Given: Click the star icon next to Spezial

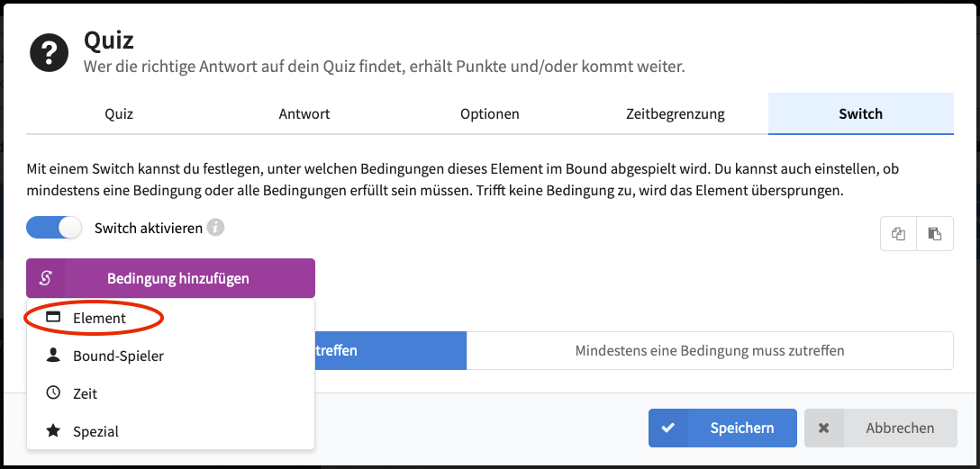Looking at the screenshot, I should (53, 431).
